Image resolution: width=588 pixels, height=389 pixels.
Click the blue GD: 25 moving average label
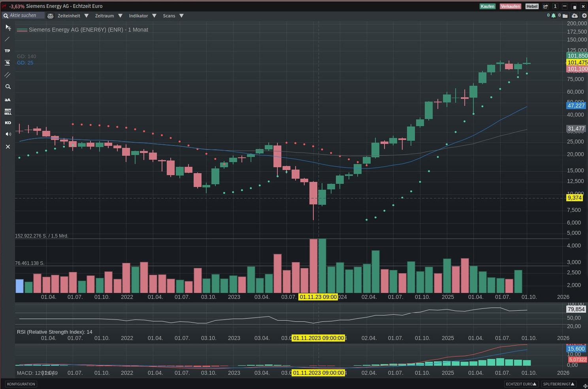pos(25,63)
